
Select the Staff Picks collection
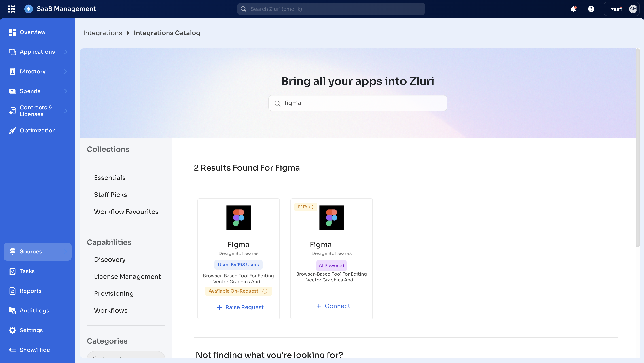click(x=110, y=195)
